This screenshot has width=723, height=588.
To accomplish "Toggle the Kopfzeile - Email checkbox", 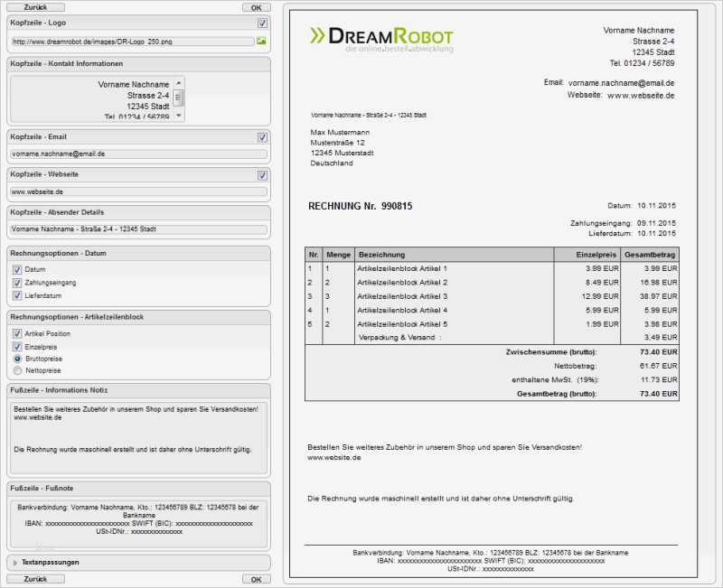I will point(262,137).
